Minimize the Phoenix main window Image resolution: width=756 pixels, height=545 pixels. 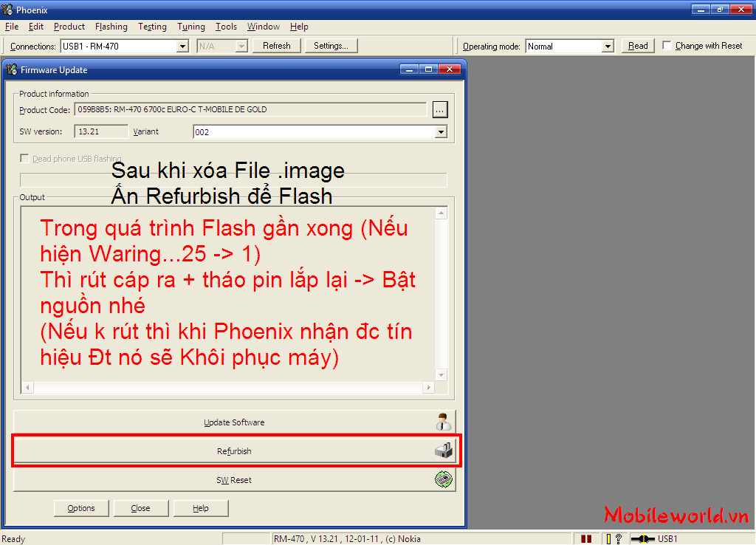[x=701, y=9]
